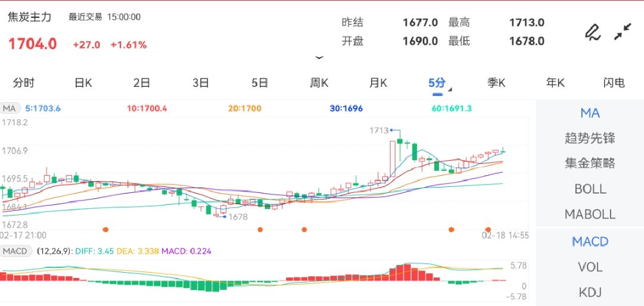Click the latest price 1704.0
This screenshot has height=306, width=644.
click(32, 44)
